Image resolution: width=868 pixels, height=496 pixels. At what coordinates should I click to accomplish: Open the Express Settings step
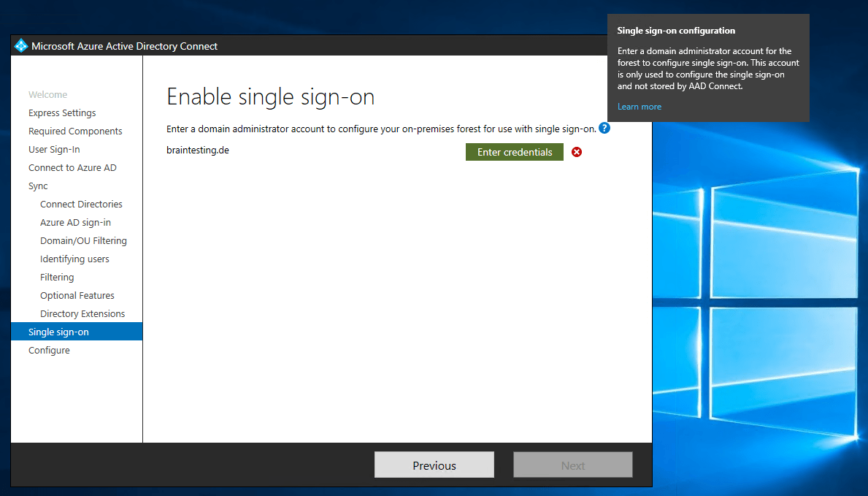click(62, 113)
